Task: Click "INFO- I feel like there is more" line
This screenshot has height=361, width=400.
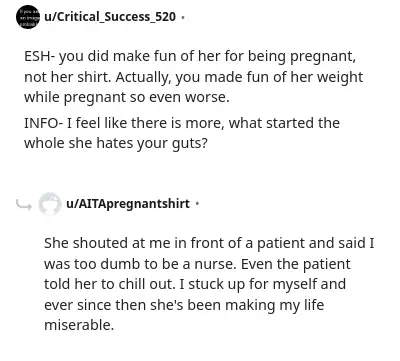Action: 182,123
